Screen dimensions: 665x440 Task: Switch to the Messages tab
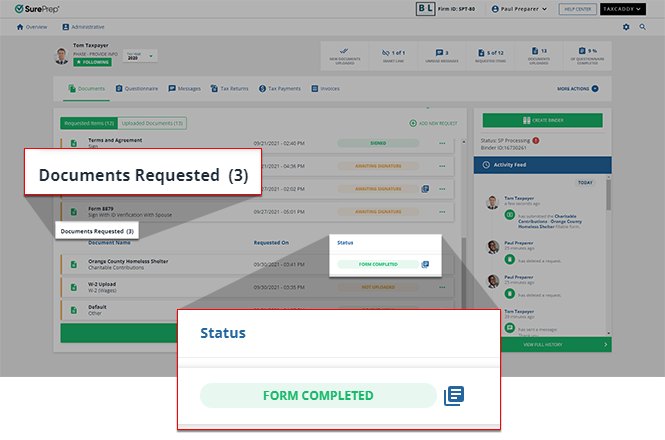[x=184, y=89]
